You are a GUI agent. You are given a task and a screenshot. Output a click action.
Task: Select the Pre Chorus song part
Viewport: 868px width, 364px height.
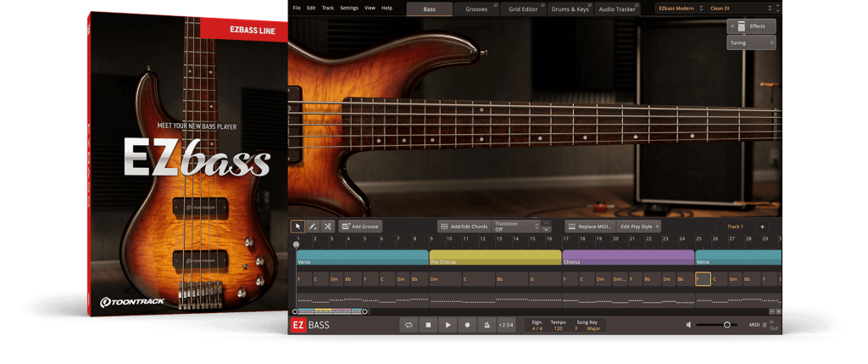click(x=495, y=257)
